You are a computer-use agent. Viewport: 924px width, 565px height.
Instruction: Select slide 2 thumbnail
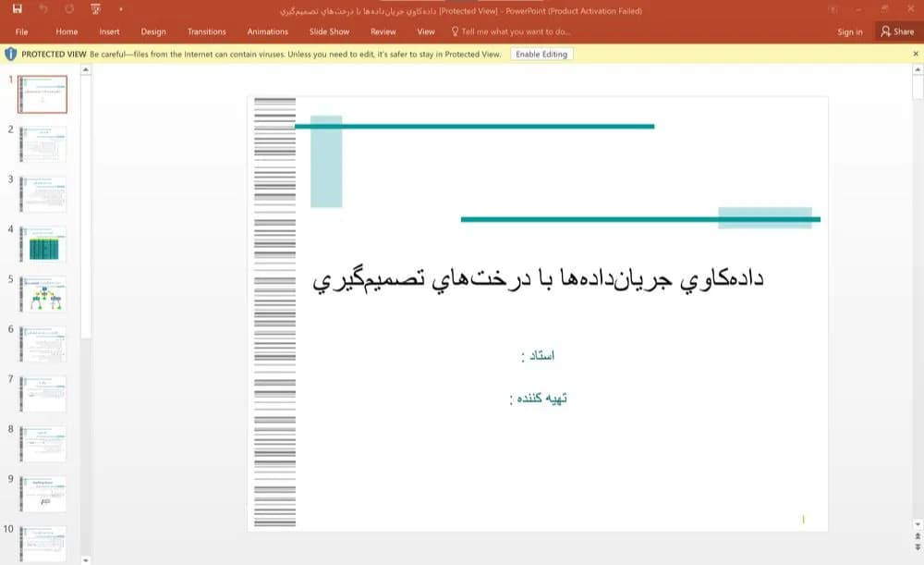point(43,144)
